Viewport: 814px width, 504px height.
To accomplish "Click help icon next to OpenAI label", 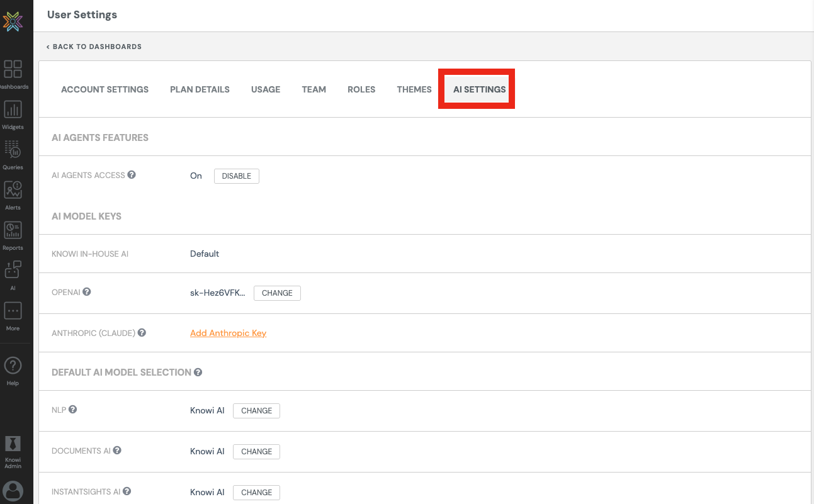I will [87, 292].
